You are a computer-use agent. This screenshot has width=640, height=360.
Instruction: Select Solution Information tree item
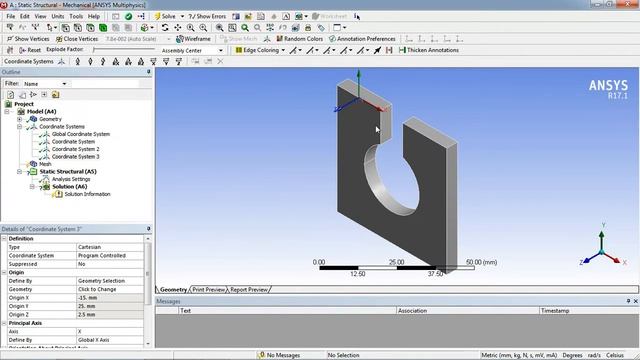[x=87, y=194]
